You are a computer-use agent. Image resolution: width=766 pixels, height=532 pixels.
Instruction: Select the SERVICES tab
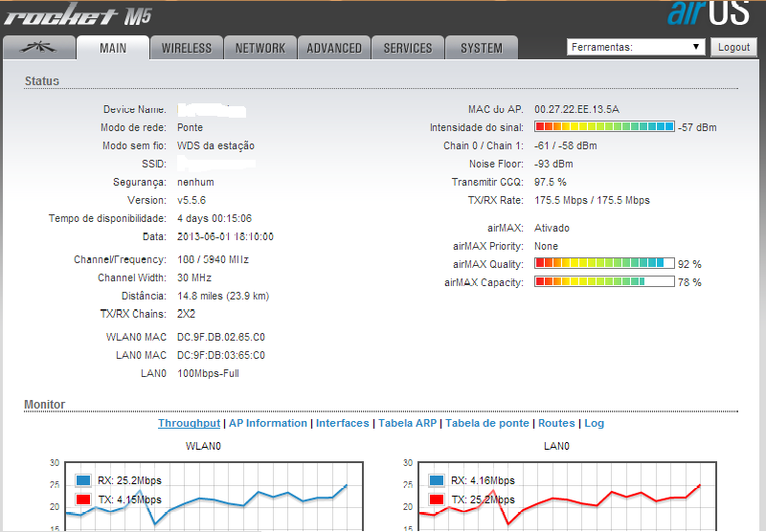pyautogui.click(x=408, y=48)
